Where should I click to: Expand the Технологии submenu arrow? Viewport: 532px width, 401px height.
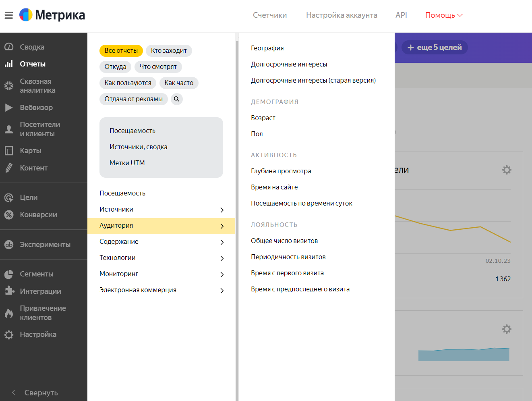[222, 258]
